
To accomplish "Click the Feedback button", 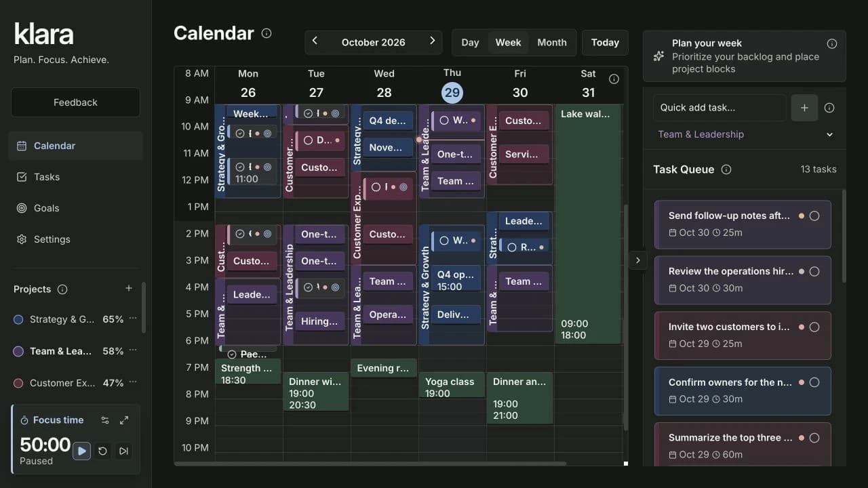I will pyautogui.click(x=75, y=102).
